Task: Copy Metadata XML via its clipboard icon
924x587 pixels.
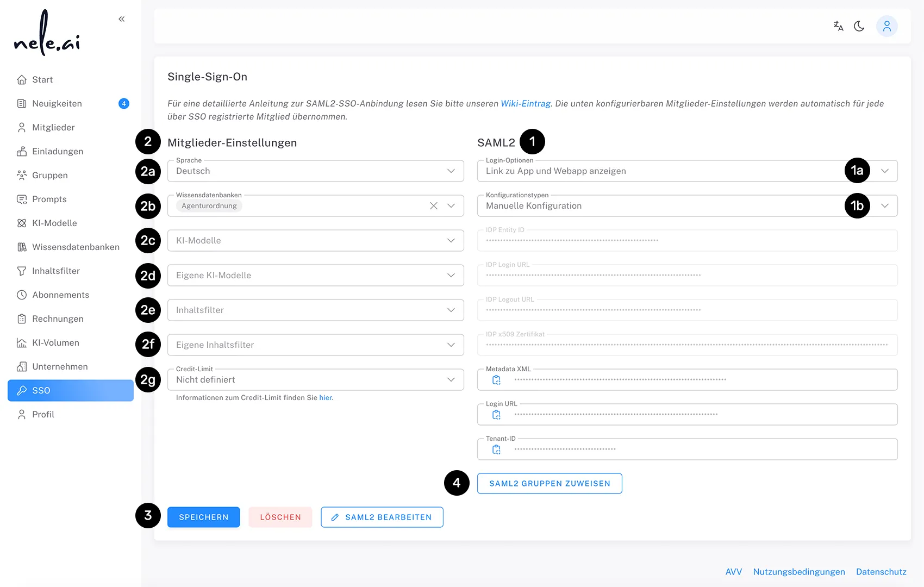Action: pos(495,379)
